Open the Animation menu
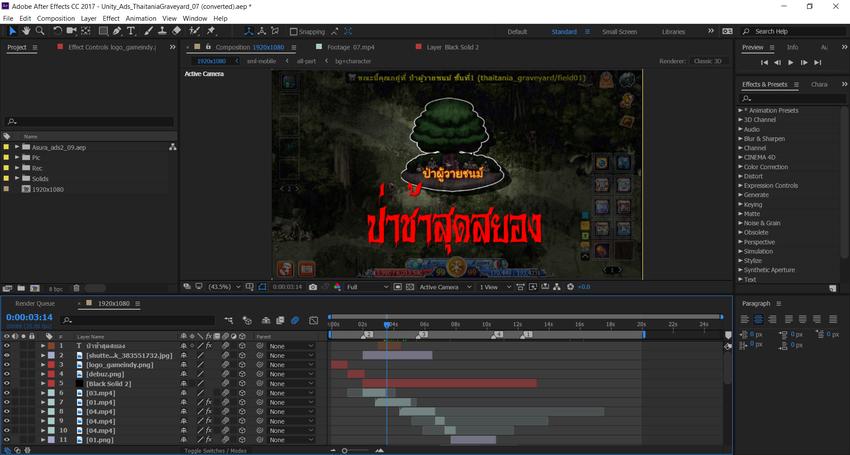The height and width of the screenshot is (455, 850). pos(141,18)
